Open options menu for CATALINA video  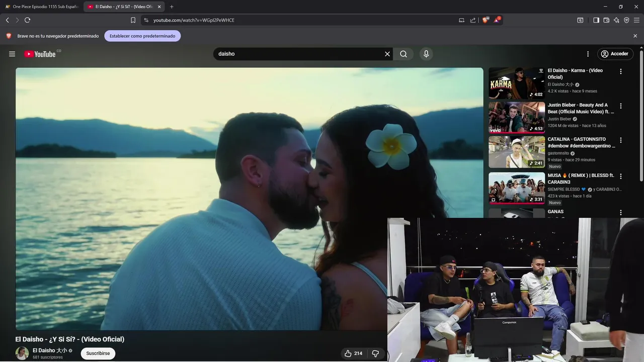621,140
